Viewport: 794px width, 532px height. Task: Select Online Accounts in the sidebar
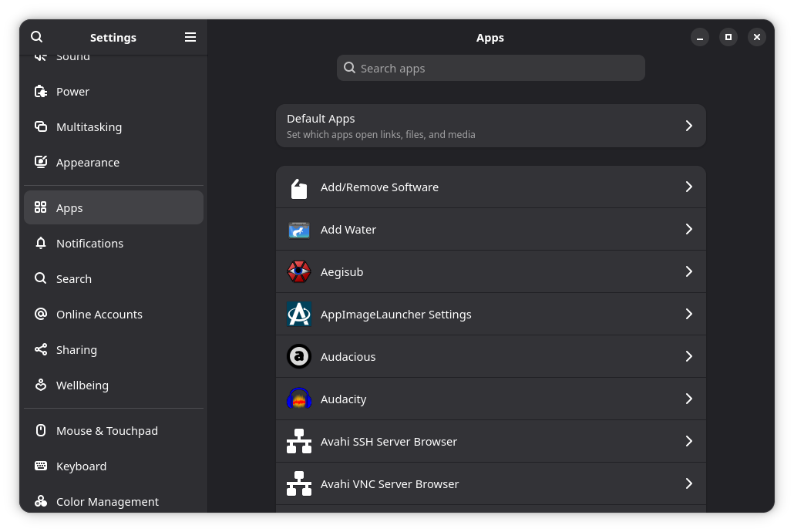tap(99, 314)
